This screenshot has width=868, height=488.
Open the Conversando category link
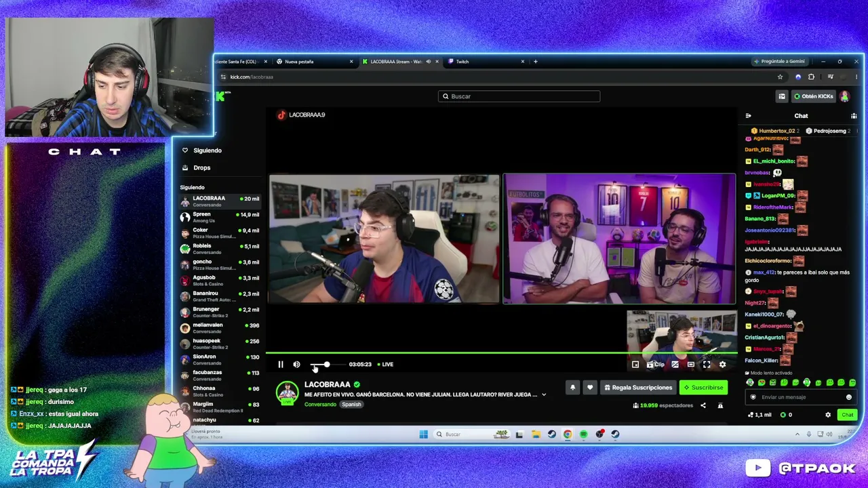(x=320, y=405)
